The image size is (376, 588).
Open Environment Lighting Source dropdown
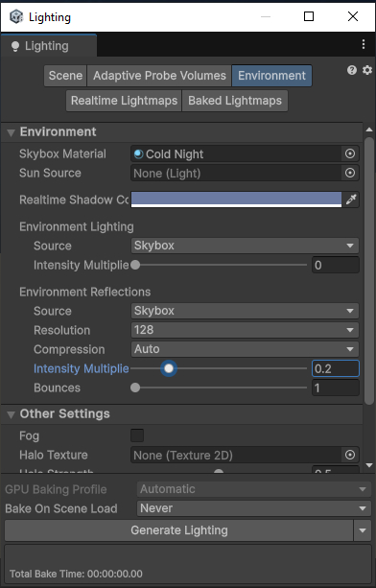pyautogui.click(x=245, y=246)
